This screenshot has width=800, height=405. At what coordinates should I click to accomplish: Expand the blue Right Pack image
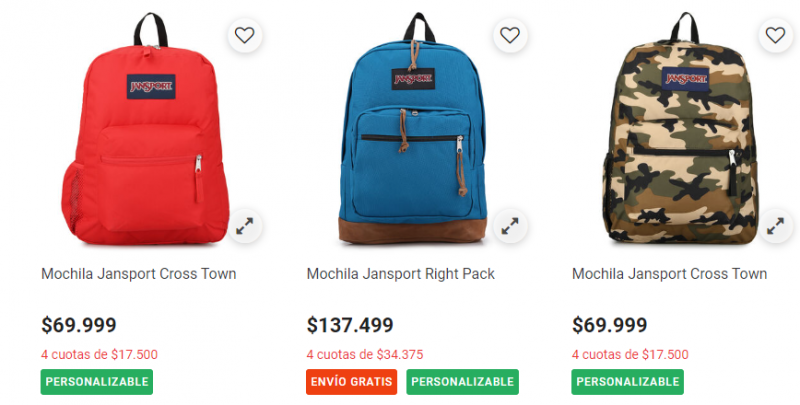(x=510, y=226)
